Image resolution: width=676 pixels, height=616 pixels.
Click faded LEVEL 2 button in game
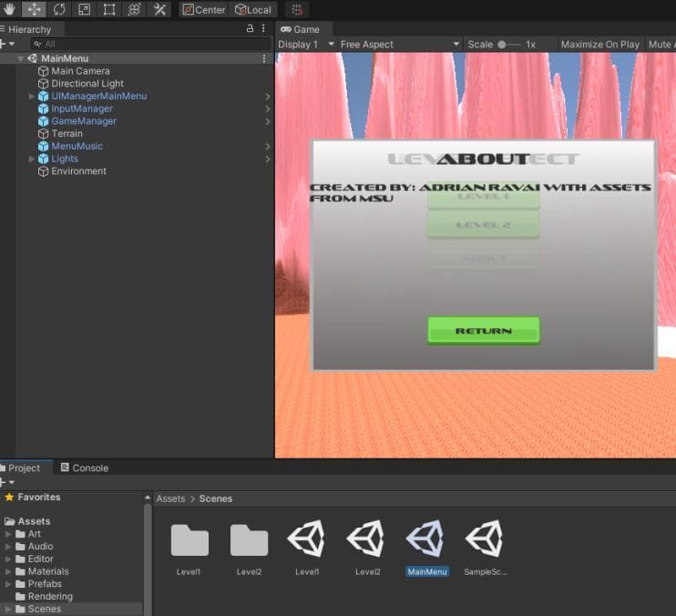pyautogui.click(x=483, y=225)
